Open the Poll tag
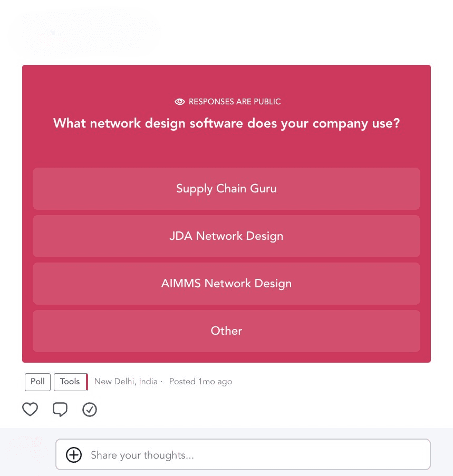The image size is (453, 476). [x=37, y=382]
